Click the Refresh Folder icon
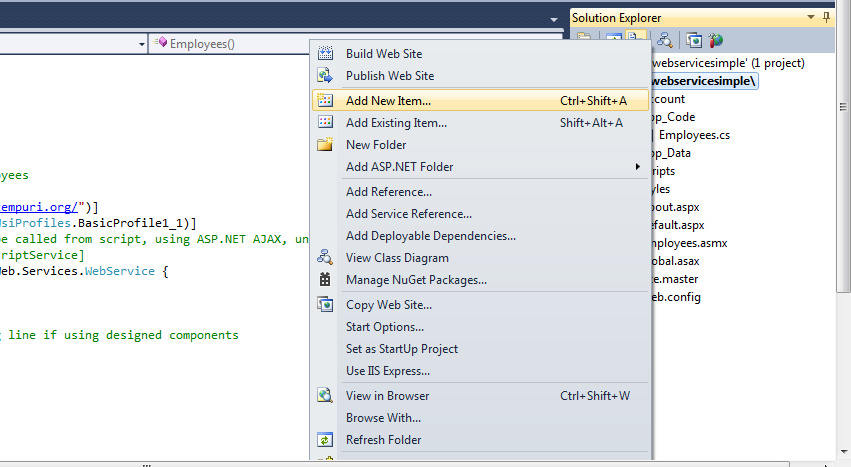Viewport: 851px width, 467px height. coord(324,440)
